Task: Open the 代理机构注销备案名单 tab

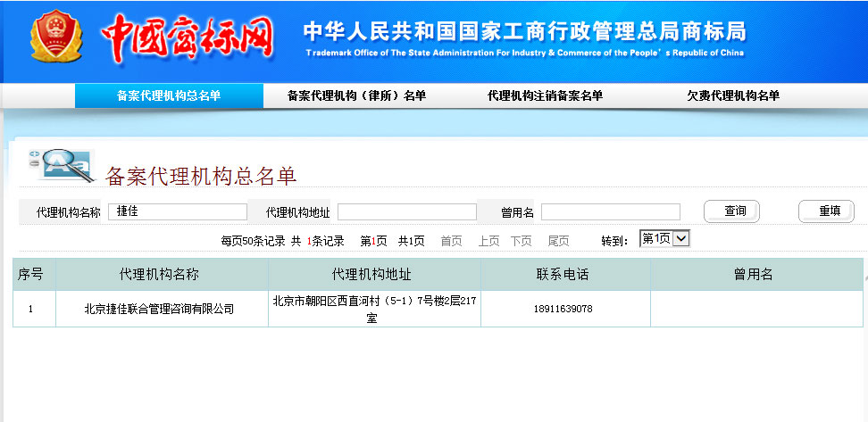Action: point(545,95)
